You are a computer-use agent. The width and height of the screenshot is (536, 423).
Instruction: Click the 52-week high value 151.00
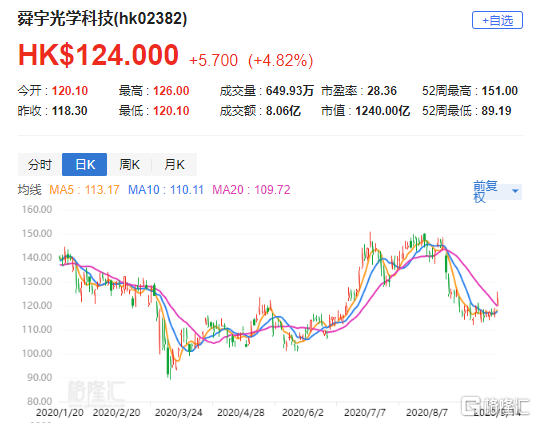click(x=500, y=91)
